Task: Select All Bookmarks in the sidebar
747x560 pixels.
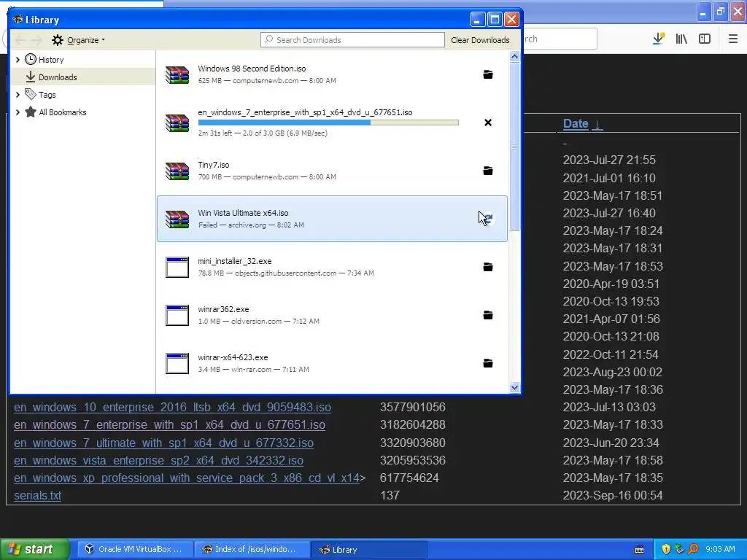Action: coord(83,112)
